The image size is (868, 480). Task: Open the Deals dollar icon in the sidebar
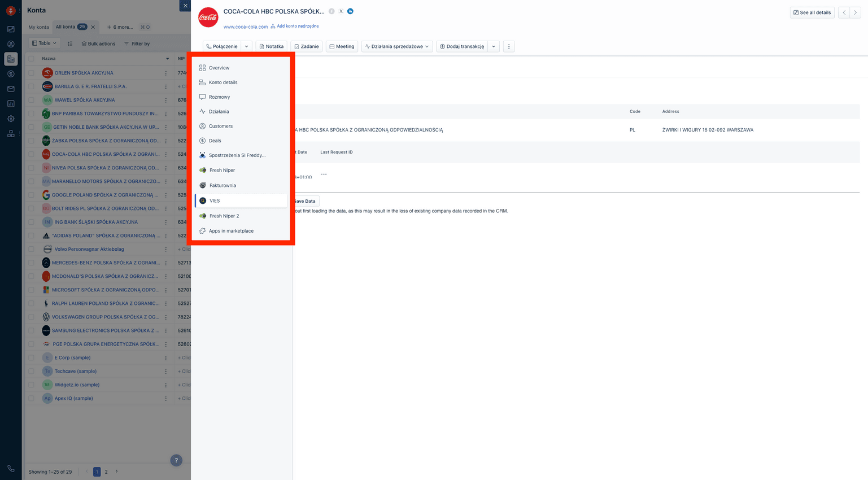(11, 74)
